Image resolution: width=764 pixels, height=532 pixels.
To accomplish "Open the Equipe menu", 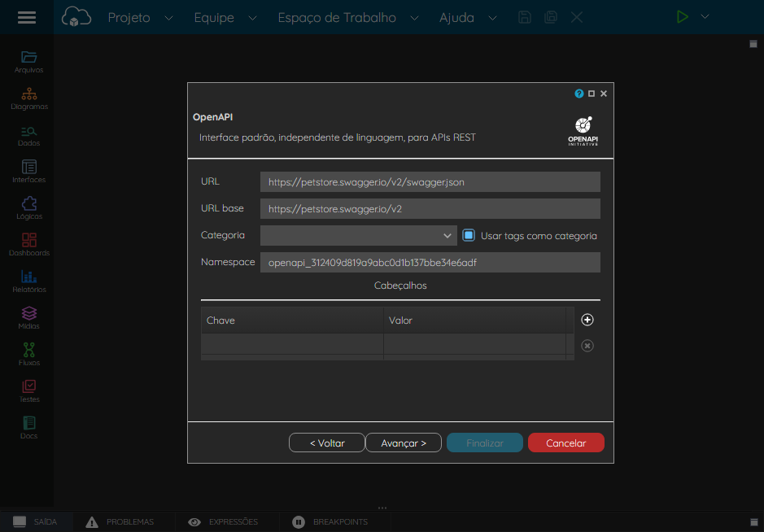I will 225,18.
